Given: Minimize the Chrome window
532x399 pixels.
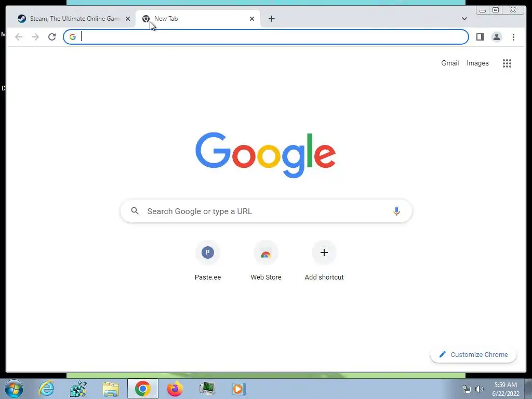Looking at the screenshot, I should click(x=483, y=10).
